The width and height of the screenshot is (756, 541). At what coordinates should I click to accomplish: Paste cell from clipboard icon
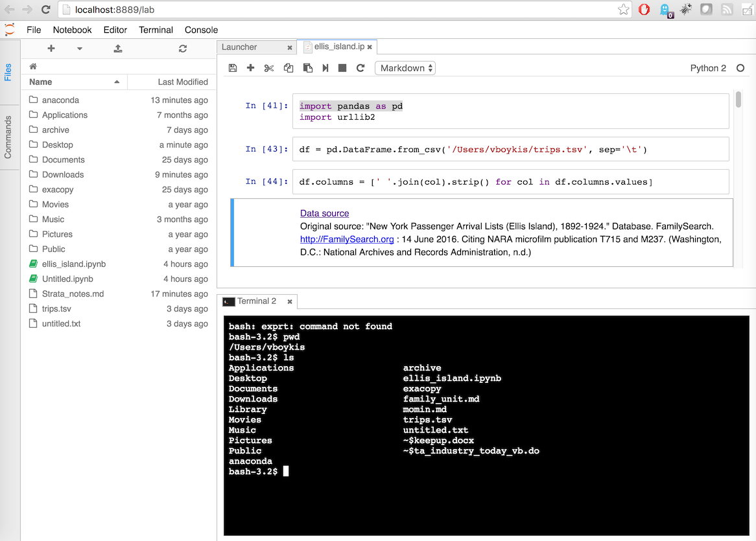click(307, 68)
